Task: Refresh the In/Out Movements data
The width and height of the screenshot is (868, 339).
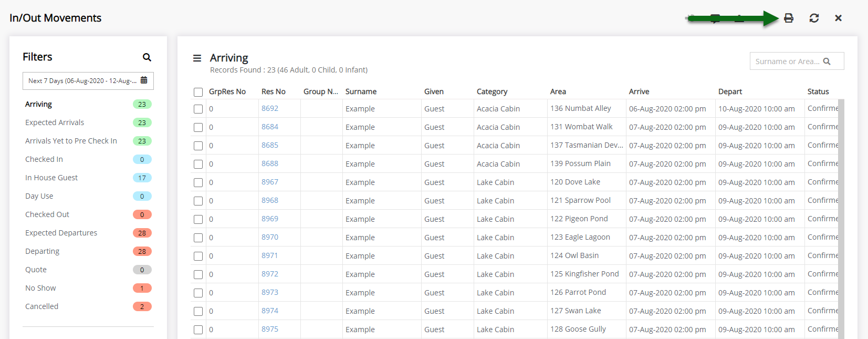Action: pos(814,18)
